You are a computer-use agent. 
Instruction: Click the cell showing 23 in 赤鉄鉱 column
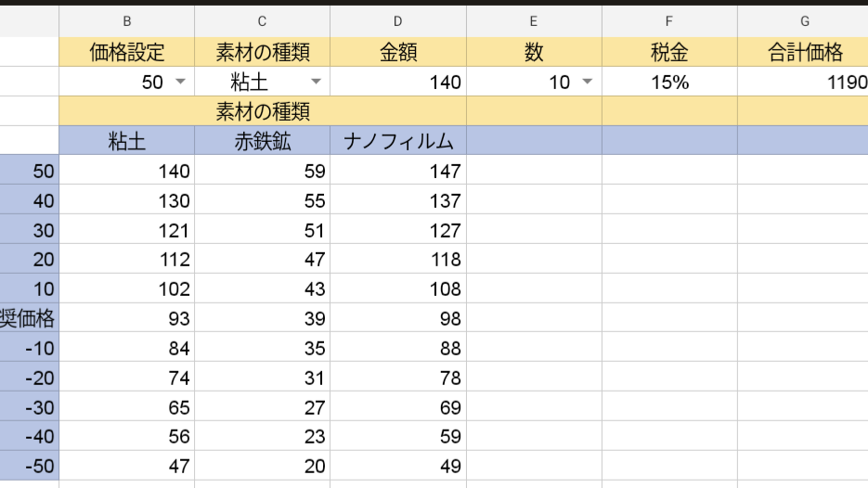click(x=262, y=437)
